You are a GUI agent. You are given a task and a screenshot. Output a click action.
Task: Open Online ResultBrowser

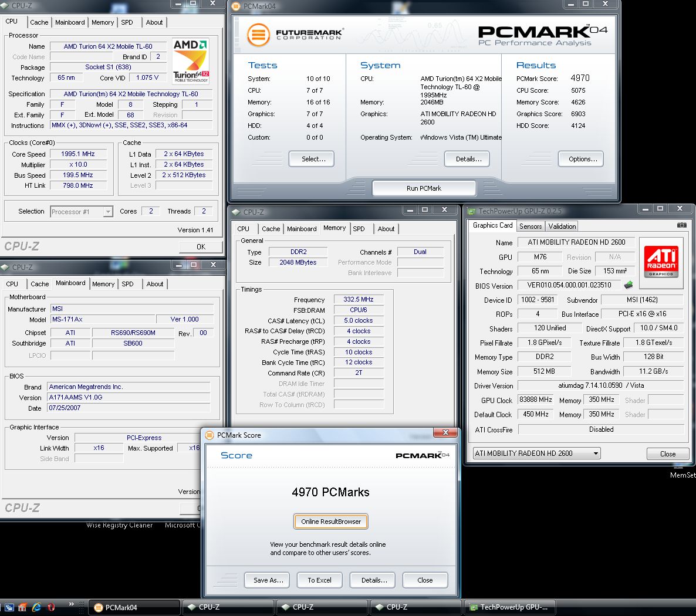(x=331, y=522)
